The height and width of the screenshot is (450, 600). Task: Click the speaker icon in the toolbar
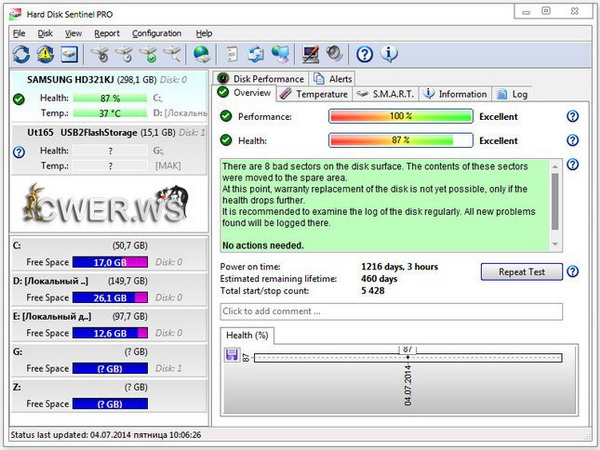334,54
